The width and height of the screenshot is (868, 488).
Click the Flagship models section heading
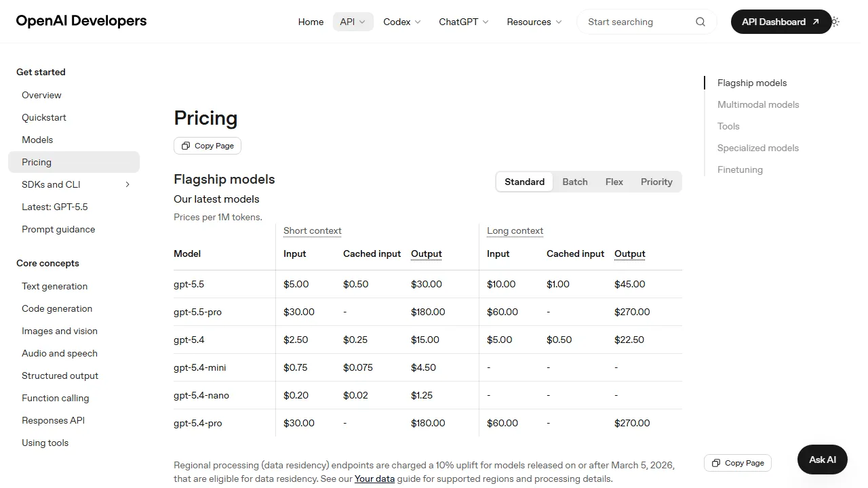pyautogui.click(x=224, y=180)
